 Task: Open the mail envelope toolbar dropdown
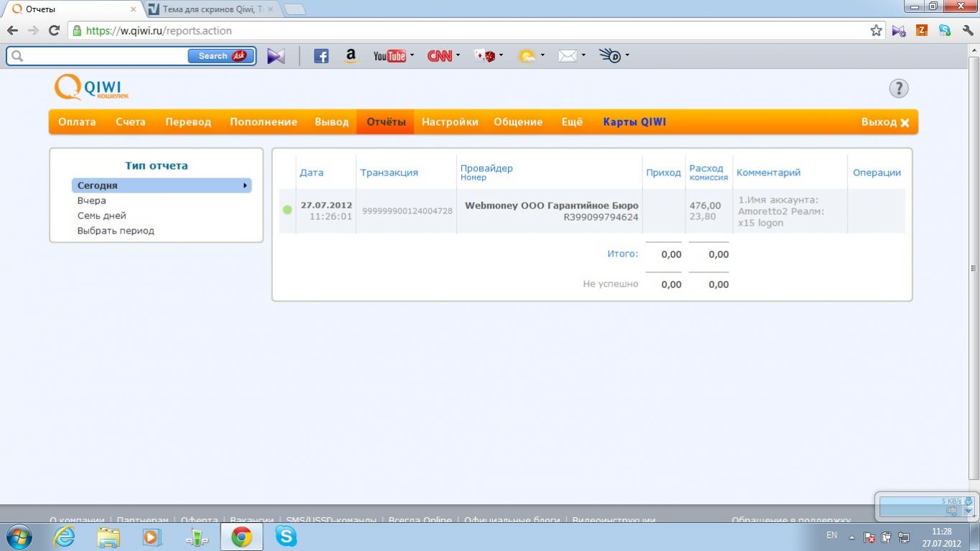(x=583, y=55)
